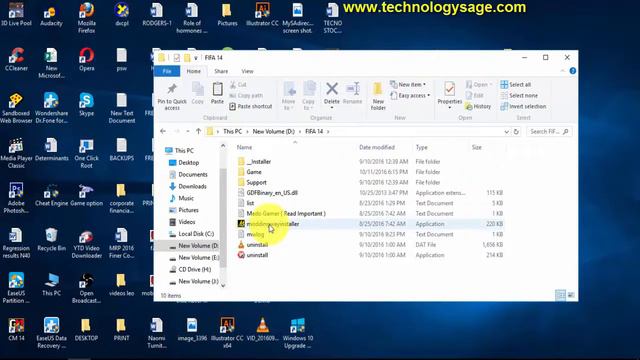Screen dimensions: 640x360
Task: Select This PC in navigation pane
Action: coord(184,151)
